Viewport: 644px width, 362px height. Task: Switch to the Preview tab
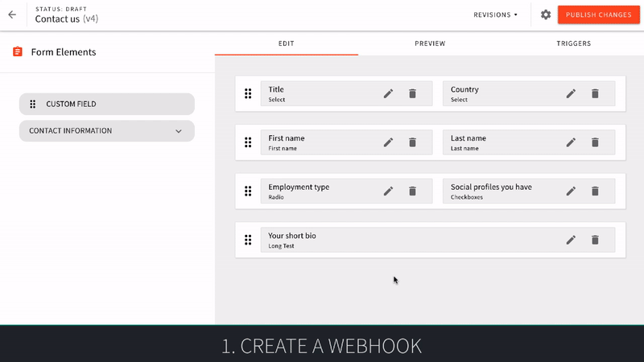pyautogui.click(x=430, y=43)
